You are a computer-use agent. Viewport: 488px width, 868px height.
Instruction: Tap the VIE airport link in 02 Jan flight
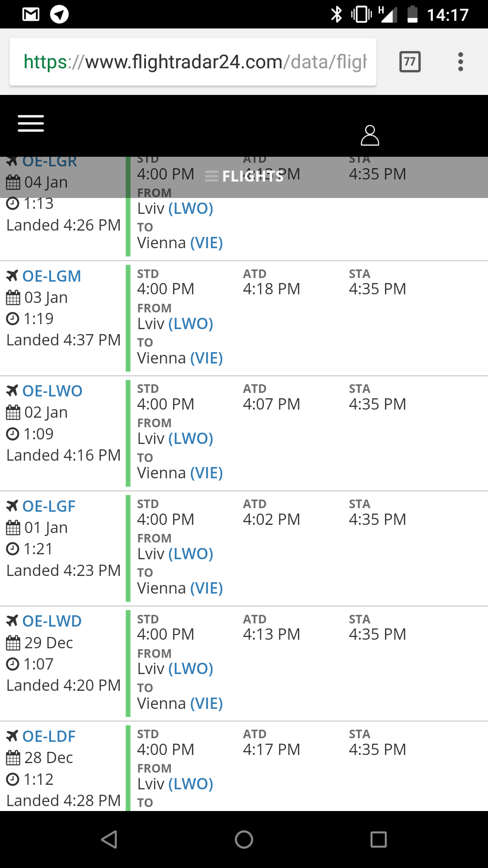click(x=206, y=473)
